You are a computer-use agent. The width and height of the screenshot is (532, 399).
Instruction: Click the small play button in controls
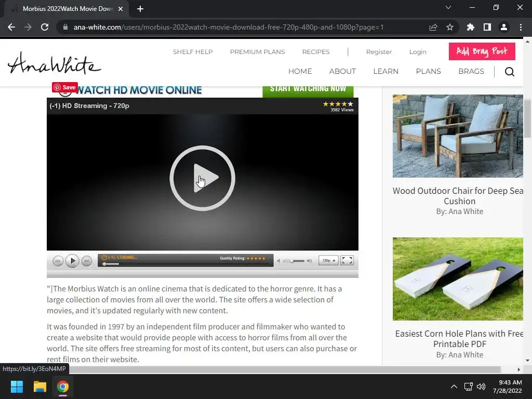click(x=72, y=261)
